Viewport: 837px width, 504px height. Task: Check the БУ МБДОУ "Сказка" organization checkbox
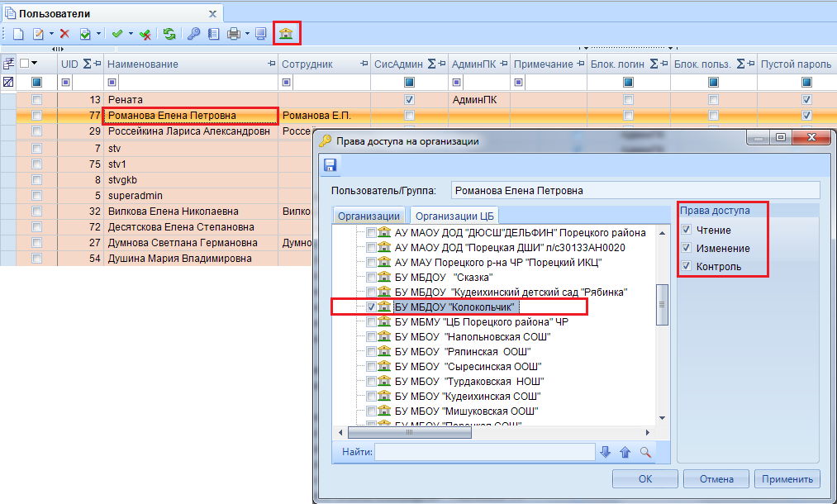pos(371,277)
